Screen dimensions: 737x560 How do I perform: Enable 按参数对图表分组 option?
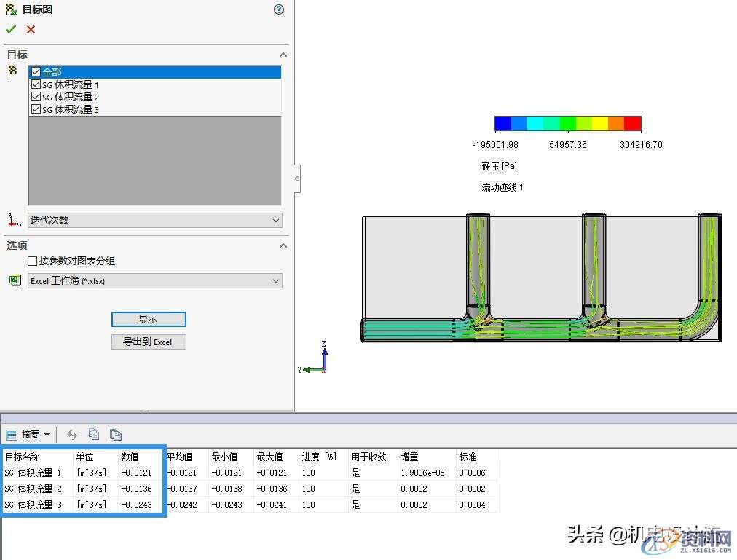point(33,260)
